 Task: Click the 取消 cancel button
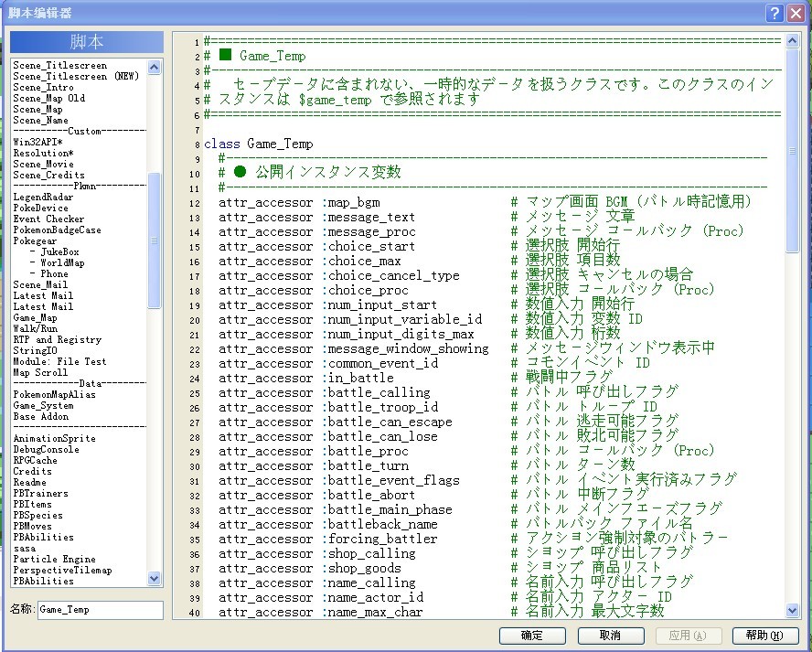tap(611, 636)
